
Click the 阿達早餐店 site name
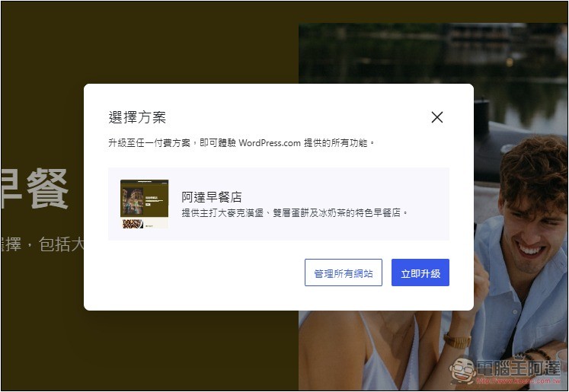[x=211, y=197]
